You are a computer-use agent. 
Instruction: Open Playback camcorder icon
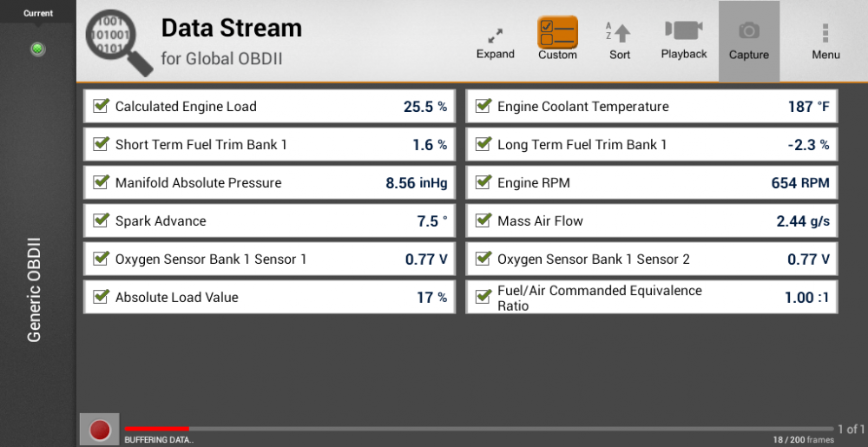coord(684,30)
